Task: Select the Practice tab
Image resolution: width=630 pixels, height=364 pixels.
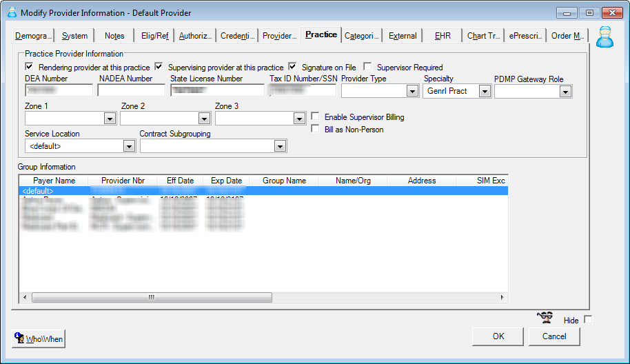Action: tap(321, 34)
